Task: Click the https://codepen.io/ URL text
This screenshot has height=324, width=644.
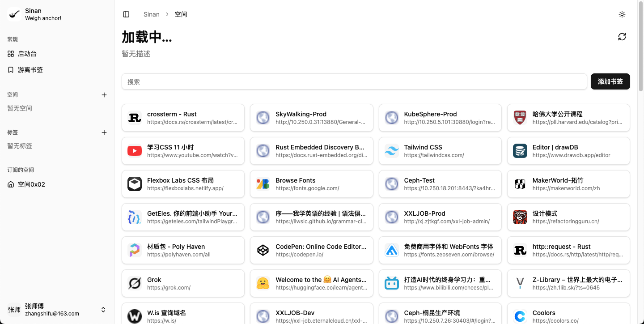Action: click(x=299, y=255)
